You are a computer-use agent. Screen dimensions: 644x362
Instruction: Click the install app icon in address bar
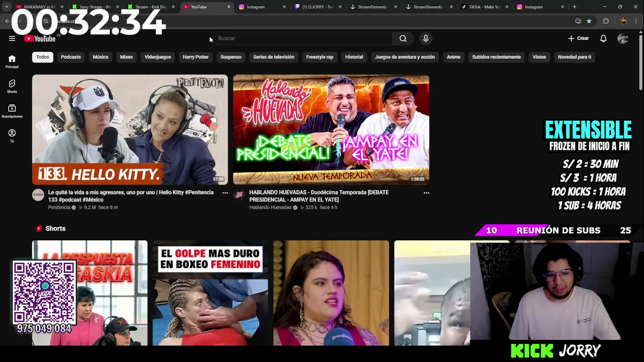click(x=578, y=21)
